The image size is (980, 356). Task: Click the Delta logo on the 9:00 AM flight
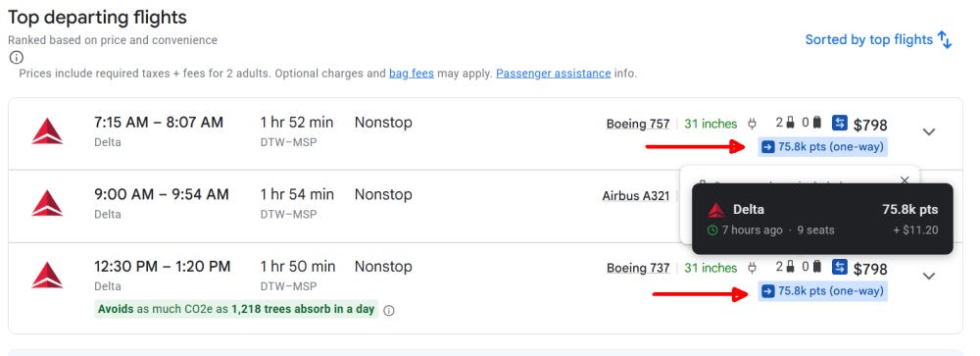pyautogui.click(x=47, y=203)
